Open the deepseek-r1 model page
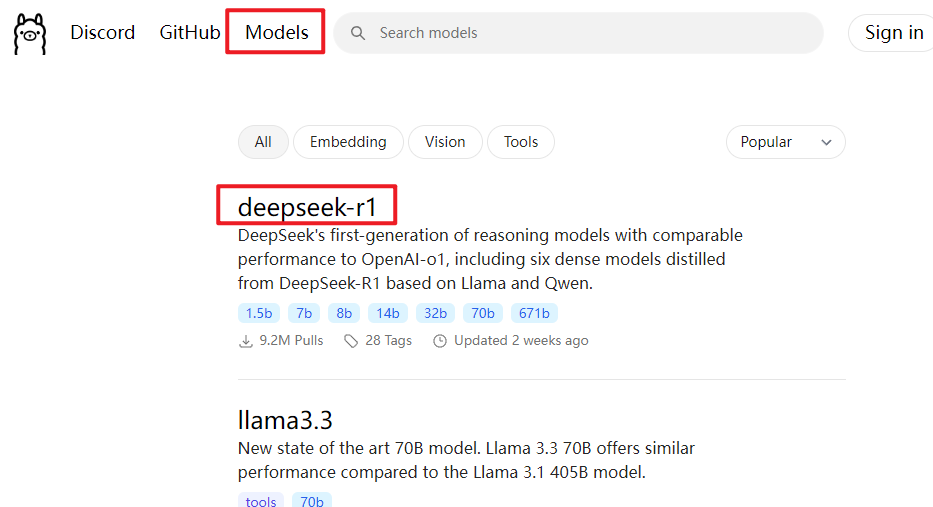The image size is (933, 507). (307, 206)
